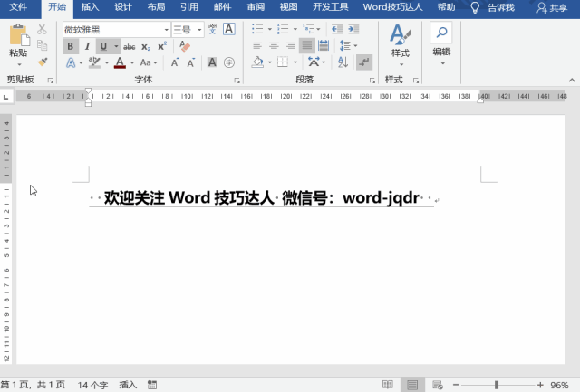
Task: Open the Font dialog launcher
Action: [237, 81]
